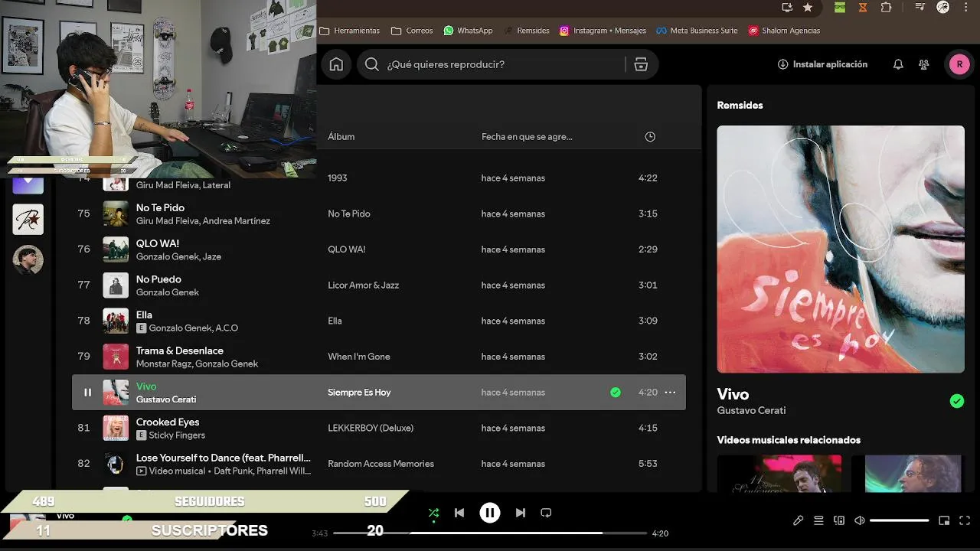Open the LEKKERBOY (Deluxe) album link
The width and height of the screenshot is (980, 551).
tap(371, 429)
